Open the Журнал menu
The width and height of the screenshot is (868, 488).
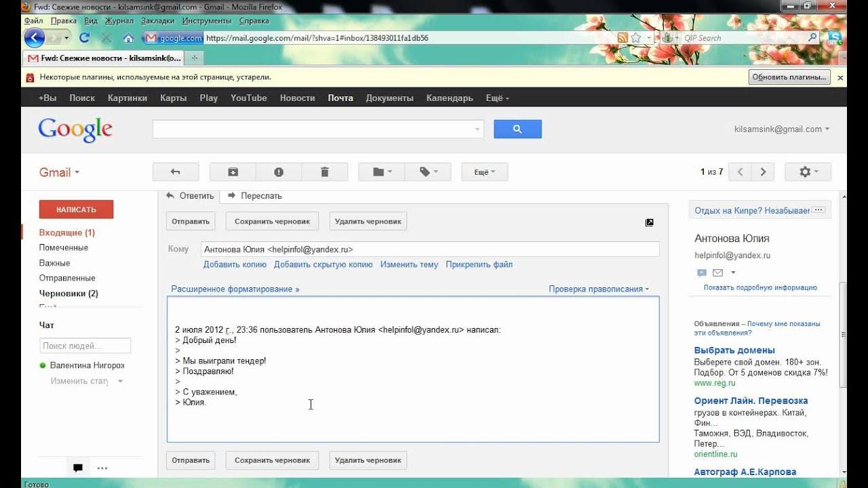(119, 20)
